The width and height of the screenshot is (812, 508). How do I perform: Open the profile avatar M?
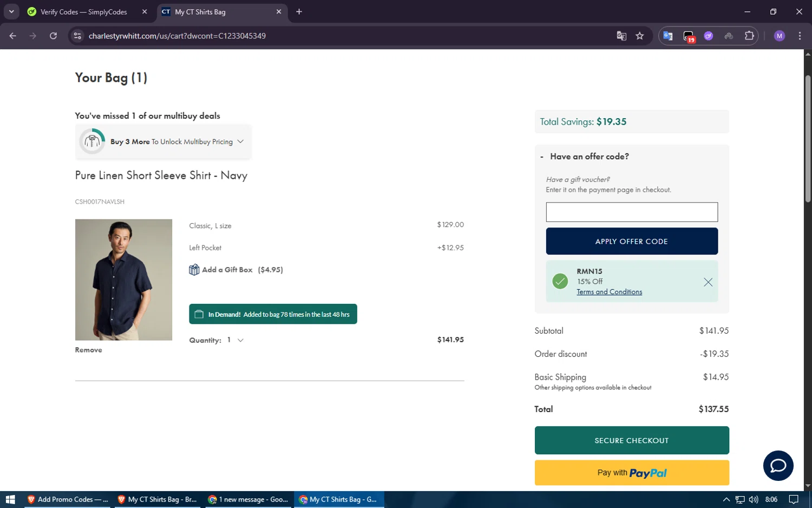click(780, 36)
